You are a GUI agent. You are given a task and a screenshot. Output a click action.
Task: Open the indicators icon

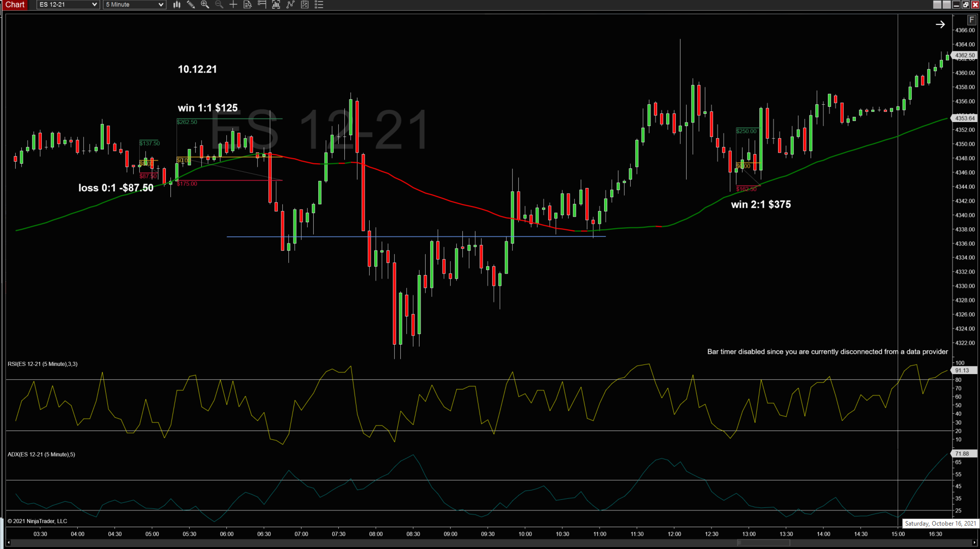(290, 5)
